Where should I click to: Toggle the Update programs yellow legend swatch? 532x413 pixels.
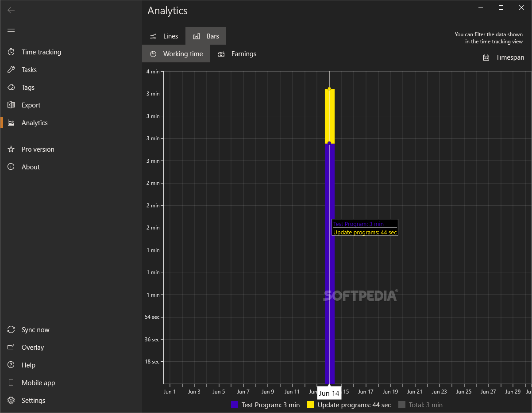pos(311,405)
